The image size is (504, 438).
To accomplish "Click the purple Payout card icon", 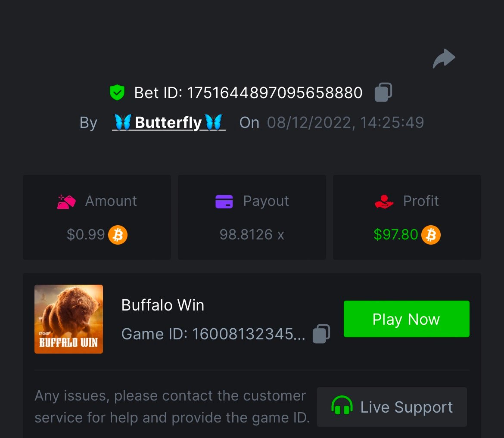I will [224, 202].
